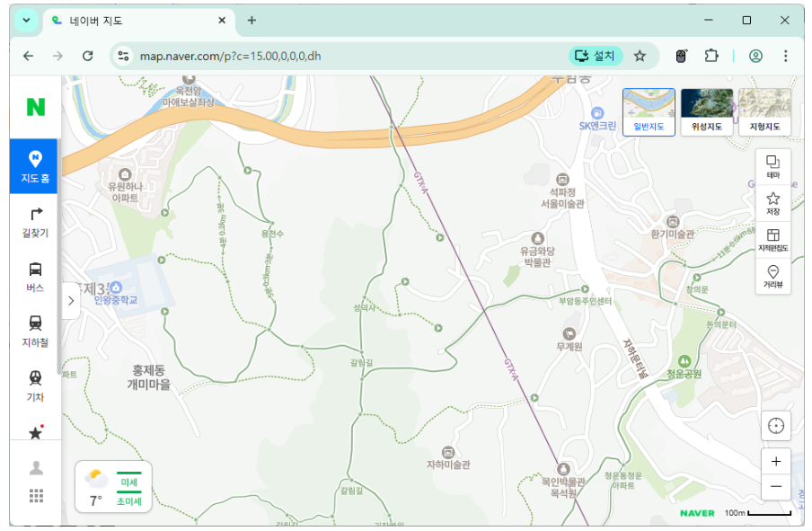Open the star favorites icon in sidebar
Viewport: 812px width, 531px height.
[35, 433]
